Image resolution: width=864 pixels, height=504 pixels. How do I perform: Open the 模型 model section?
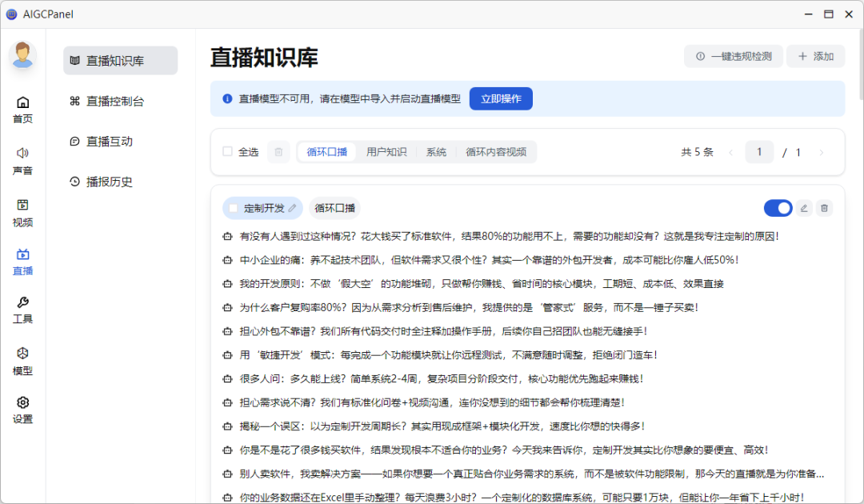tap(22, 361)
